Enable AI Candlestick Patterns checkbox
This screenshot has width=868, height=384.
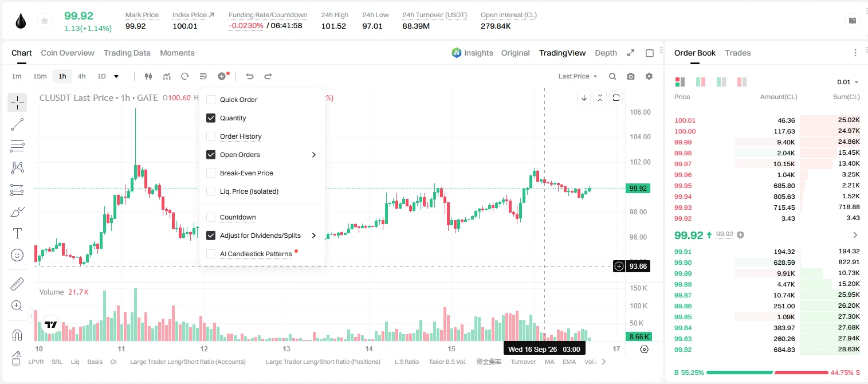211,254
